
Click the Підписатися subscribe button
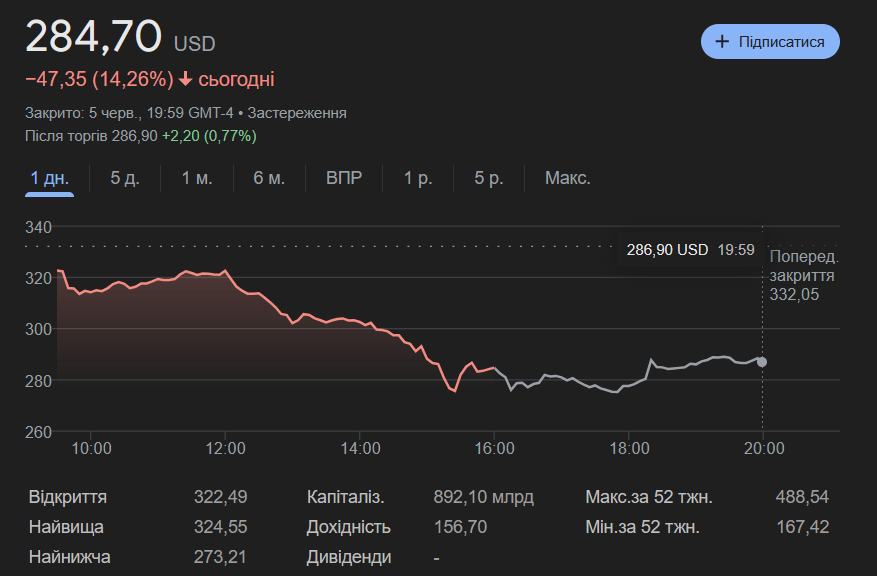click(770, 41)
